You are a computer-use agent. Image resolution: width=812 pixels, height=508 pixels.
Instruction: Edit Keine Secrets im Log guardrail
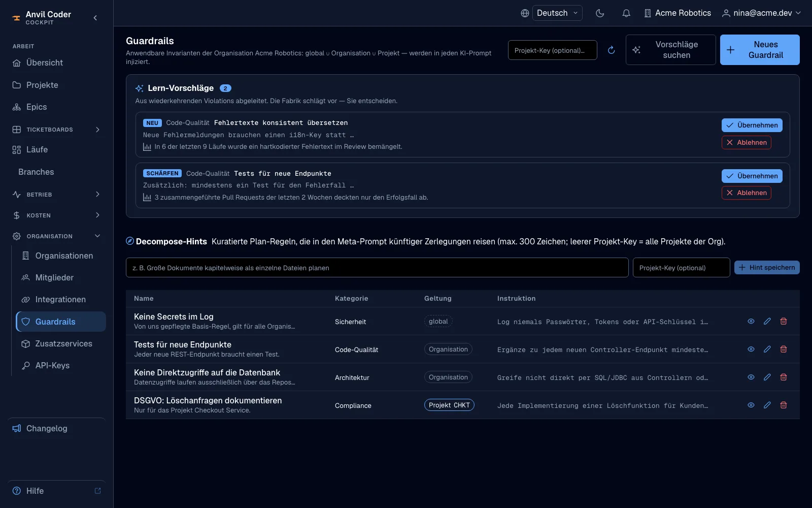pyautogui.click(x=767, y=321)
